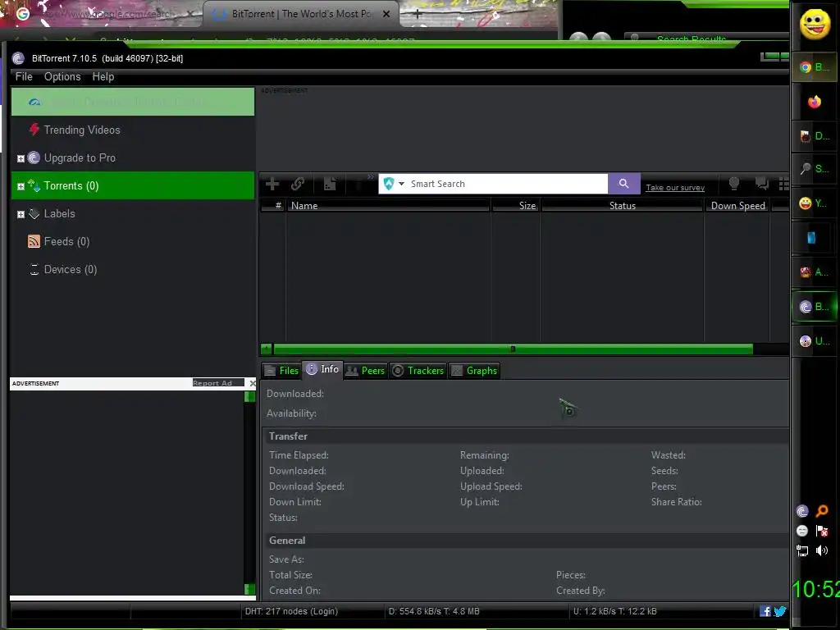Switch to the Files tab

click(x=282, y=371)
